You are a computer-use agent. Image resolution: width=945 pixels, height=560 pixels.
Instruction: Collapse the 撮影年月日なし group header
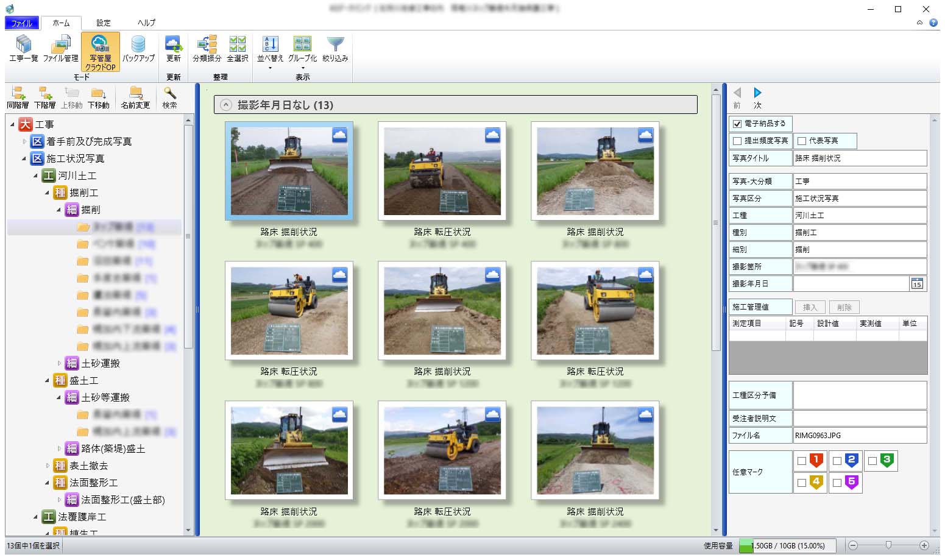tap(226, 105)
